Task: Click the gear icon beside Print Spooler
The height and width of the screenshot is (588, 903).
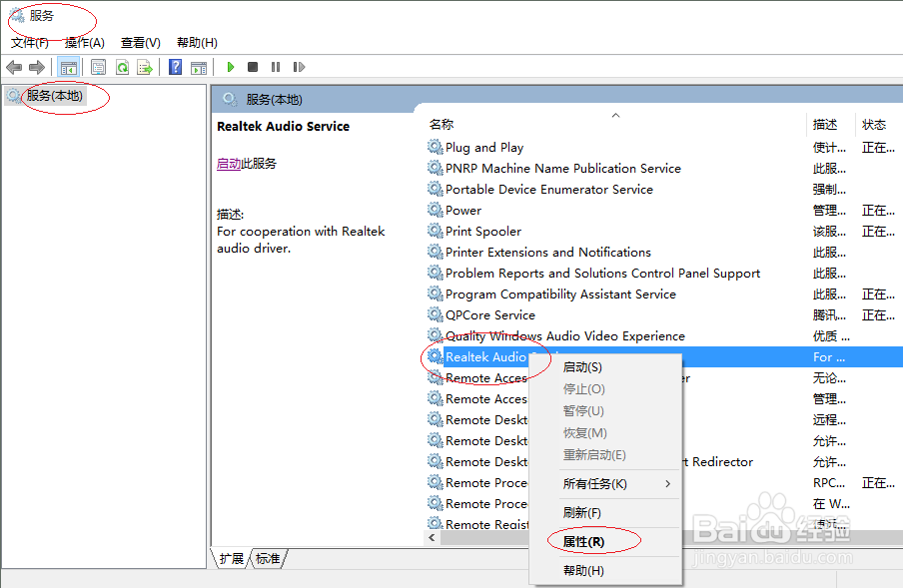Action: click(x=435, y=231)
